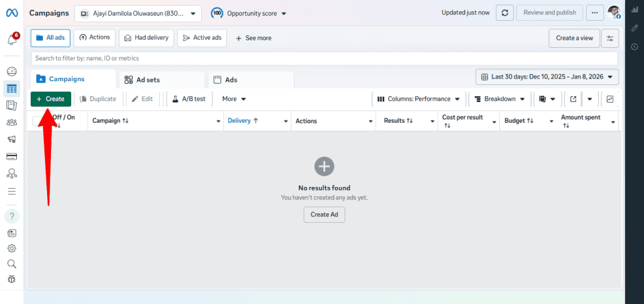This screenshot has width=644, height=304.
Task: Open the Help question mark icon
Action: 12,216
